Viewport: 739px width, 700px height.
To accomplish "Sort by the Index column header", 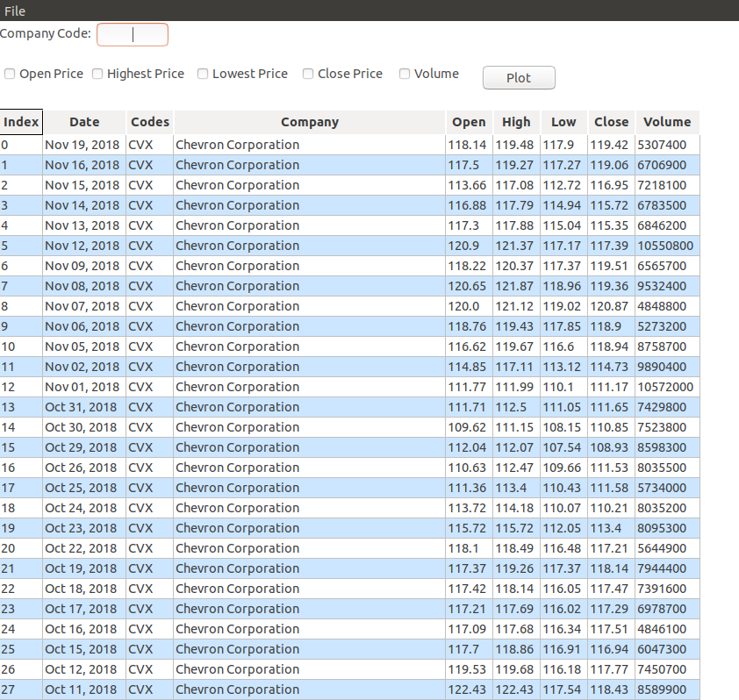I will click(x=21, y=122).
